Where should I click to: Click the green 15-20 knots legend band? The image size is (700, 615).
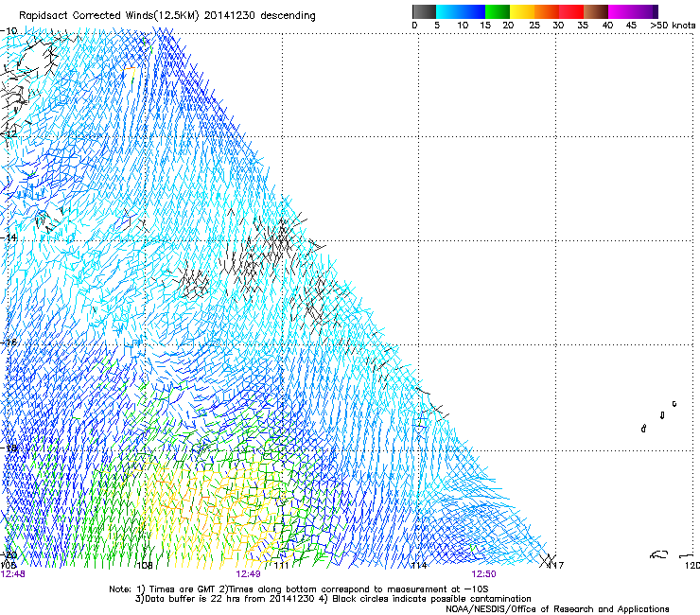pyautogui.click(x=498, y=11)
